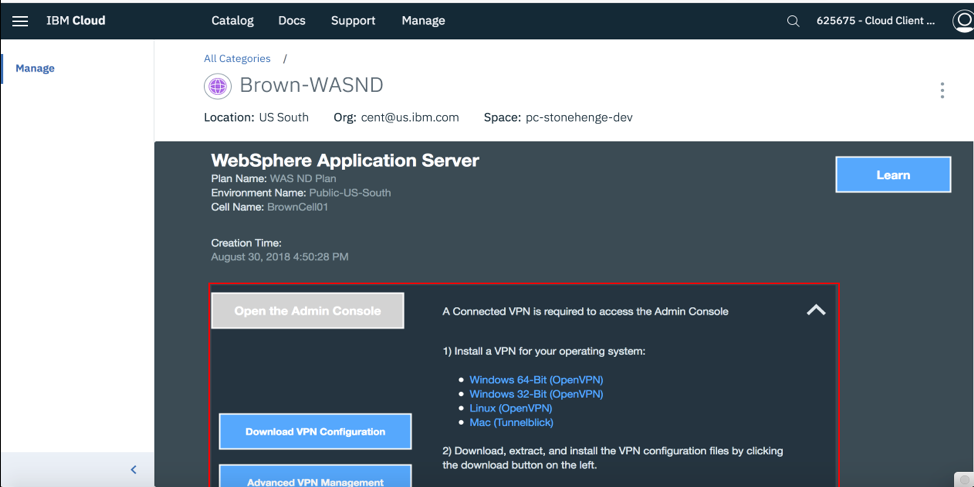Collapse the VPN instructions panel chevron

tap(816, 310)
